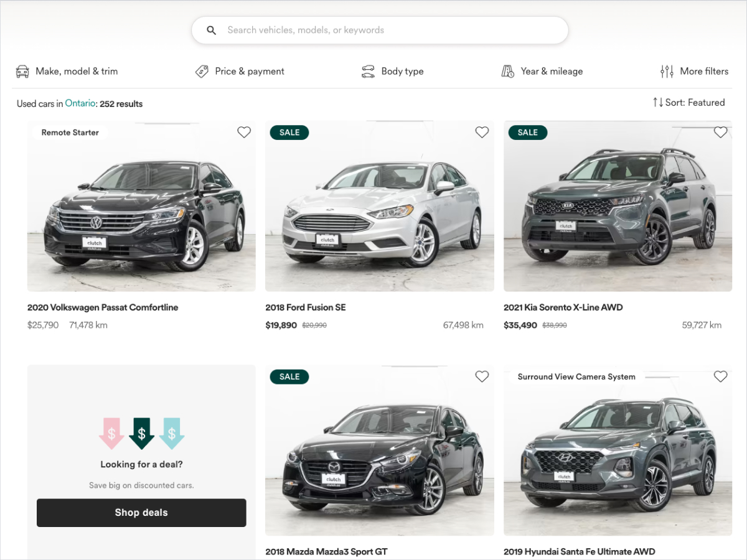
Task: Click the pink dollar arrow icon
Action: coord(111,433)
